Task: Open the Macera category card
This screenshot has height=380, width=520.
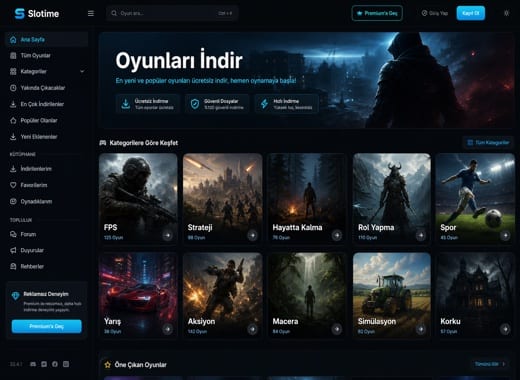Action: [x=307, y=296]
